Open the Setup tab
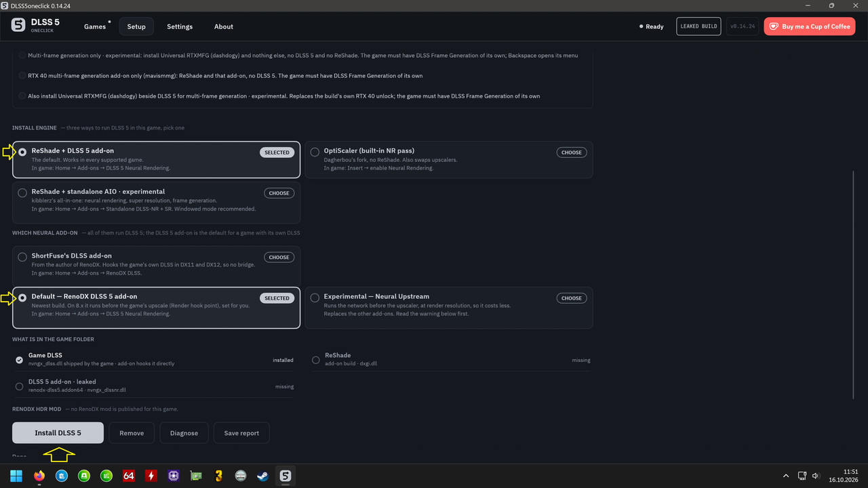The width and height of the screenshot is (868, 488). point(136,26)
